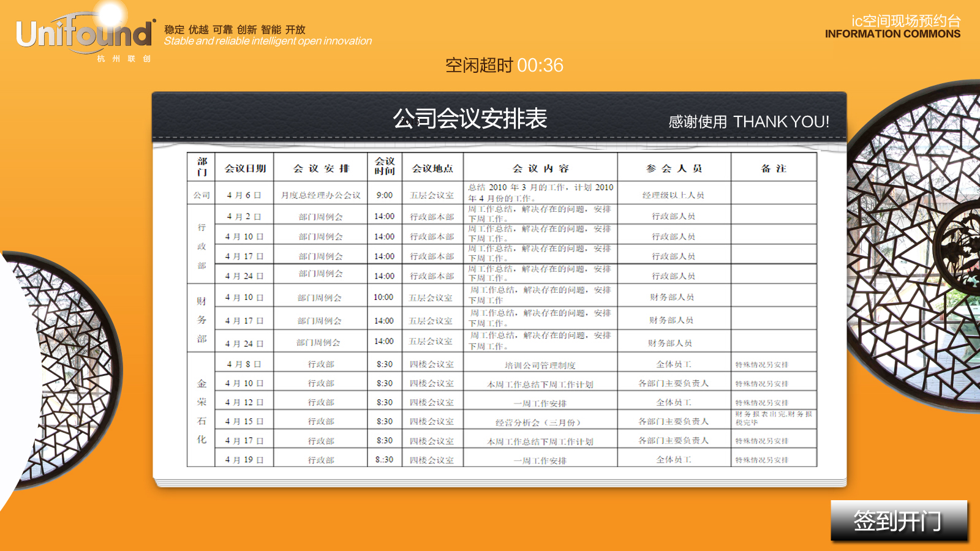
Task: Click the slogan 稳定 优越 可靠 创新 智能 开放
Action: pos(235,29)
